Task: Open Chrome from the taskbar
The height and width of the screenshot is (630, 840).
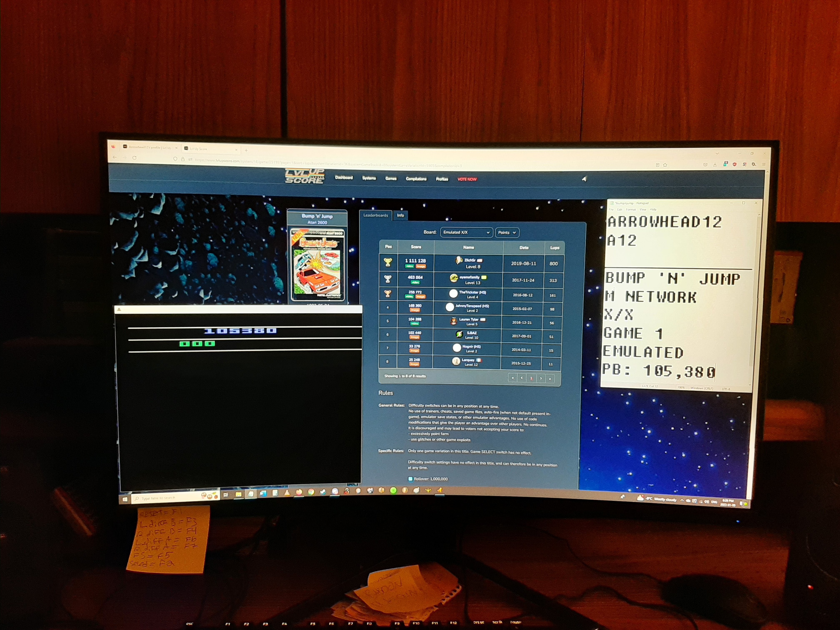Action: click(x=311, y=492)
